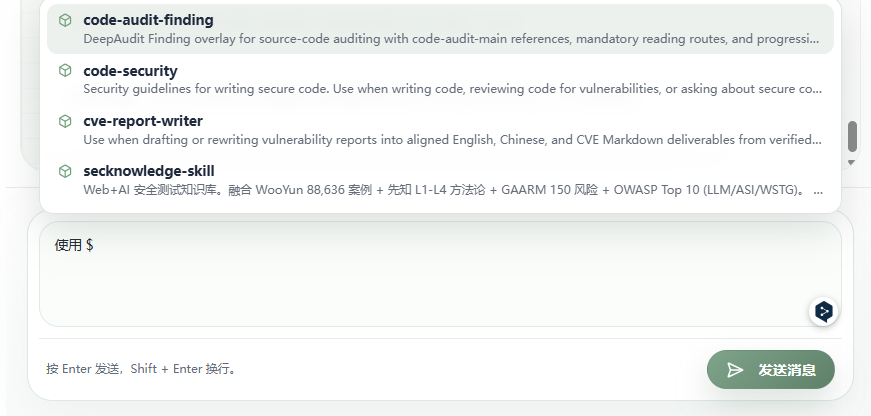871x416 pixels.
Task: Select the code-security skill suggestion
Action: [440, 79]
